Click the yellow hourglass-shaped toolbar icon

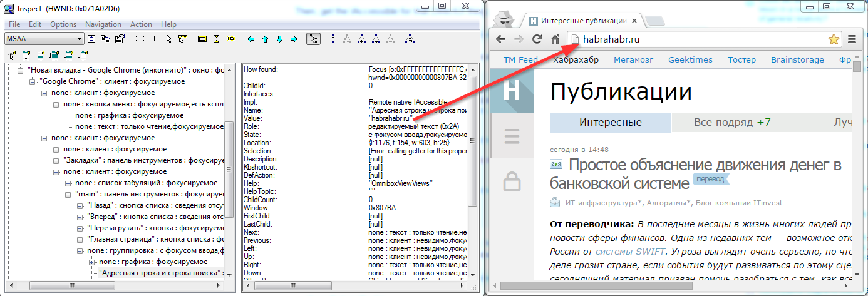[x=216, y=39]
